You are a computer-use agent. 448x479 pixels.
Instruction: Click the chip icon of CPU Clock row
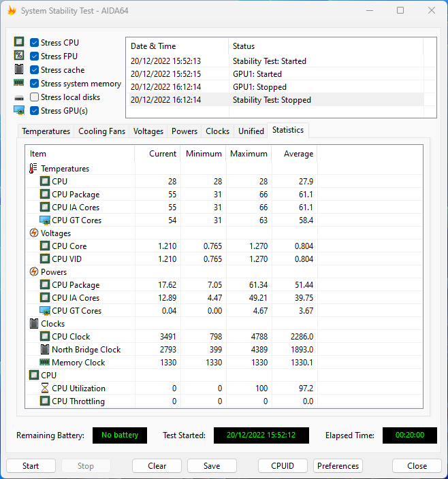45,336
